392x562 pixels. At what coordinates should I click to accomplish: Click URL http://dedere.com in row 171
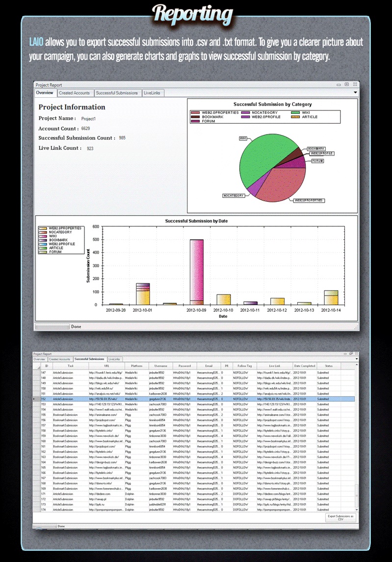click(x=100, y=494)
